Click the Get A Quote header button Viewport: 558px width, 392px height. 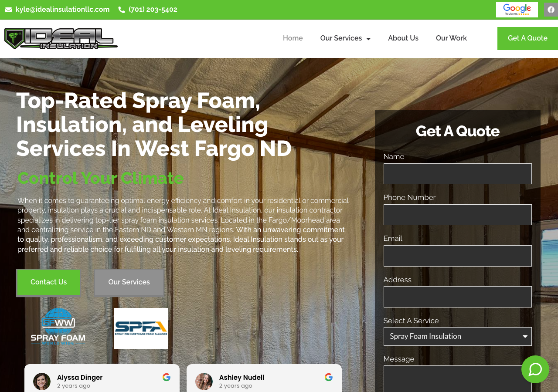527,38
